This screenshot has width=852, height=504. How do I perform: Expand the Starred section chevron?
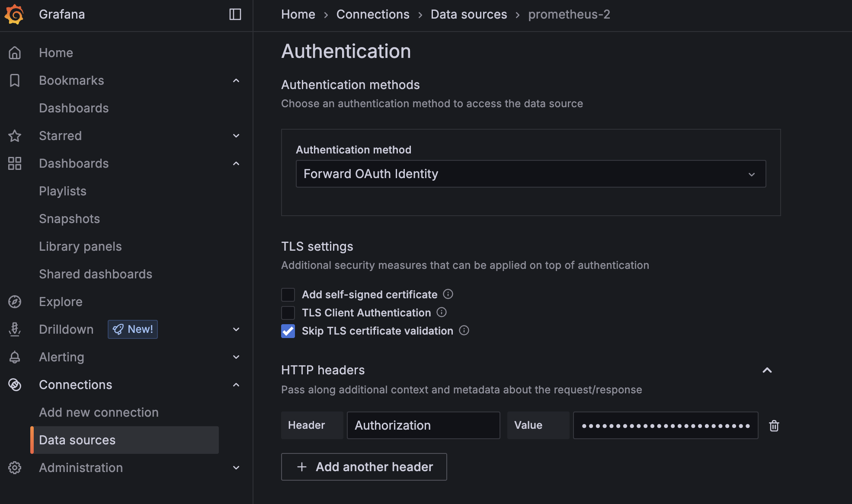tap(236, 136)
